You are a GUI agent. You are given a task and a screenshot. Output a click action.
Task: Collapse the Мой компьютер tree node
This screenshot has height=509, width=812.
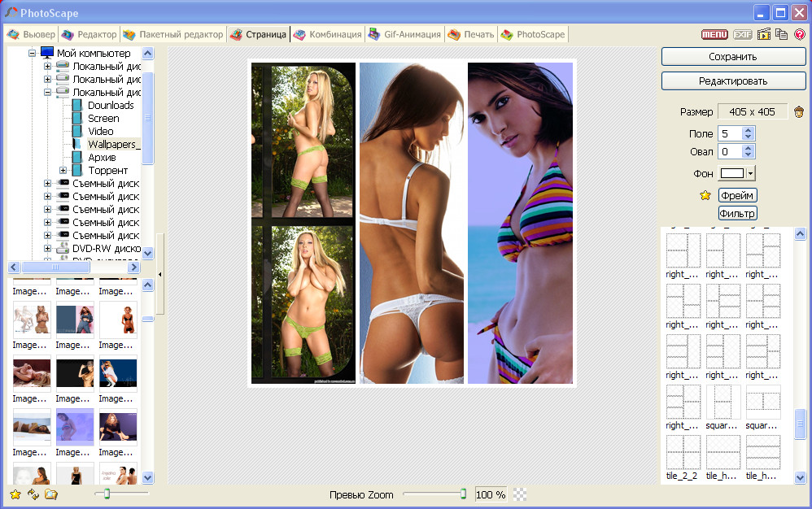click(32, 53)
